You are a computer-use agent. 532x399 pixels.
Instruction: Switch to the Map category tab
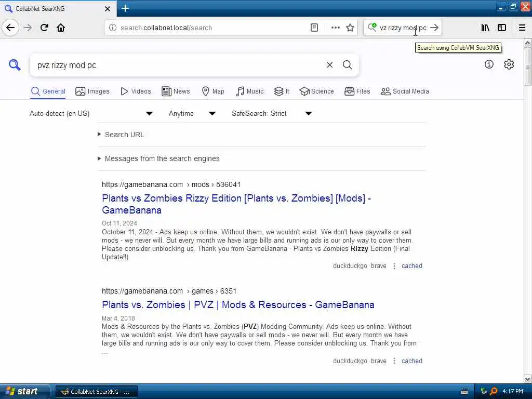[213, 91]
